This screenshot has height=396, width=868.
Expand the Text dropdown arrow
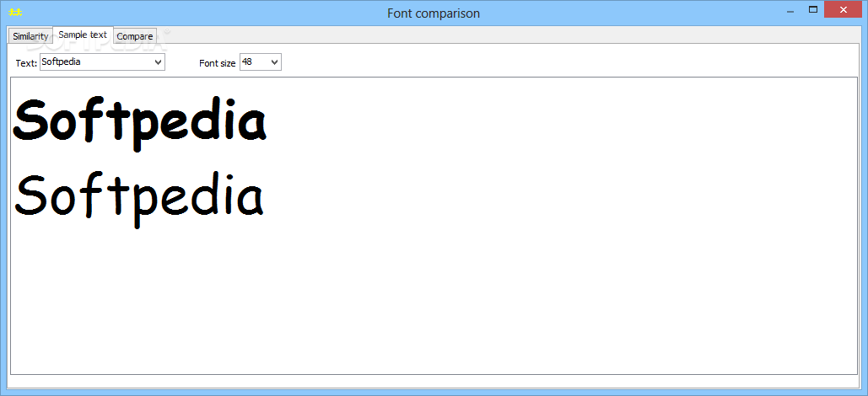coord(159,62)
